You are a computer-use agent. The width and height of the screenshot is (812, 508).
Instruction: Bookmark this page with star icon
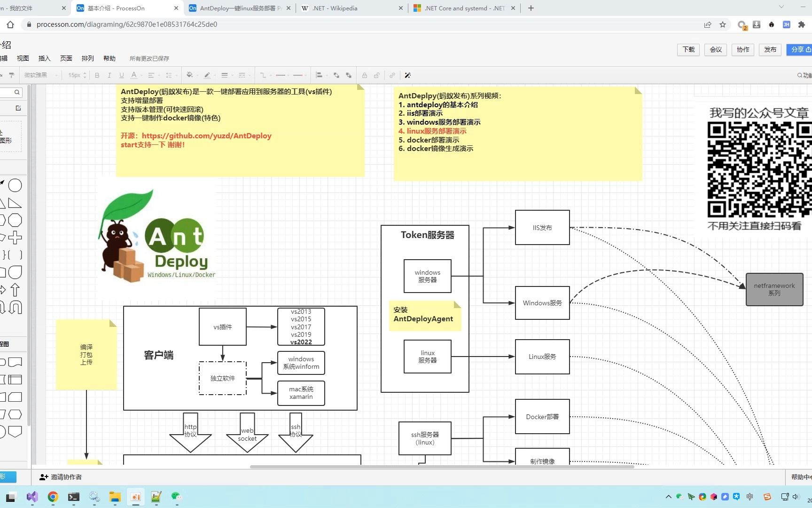[723, 24]
